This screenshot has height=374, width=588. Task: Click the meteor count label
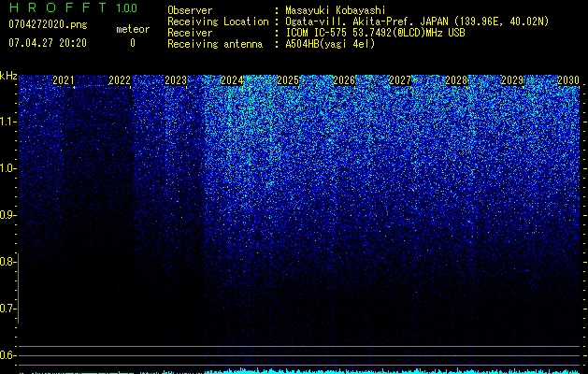(x=133, y=29)
